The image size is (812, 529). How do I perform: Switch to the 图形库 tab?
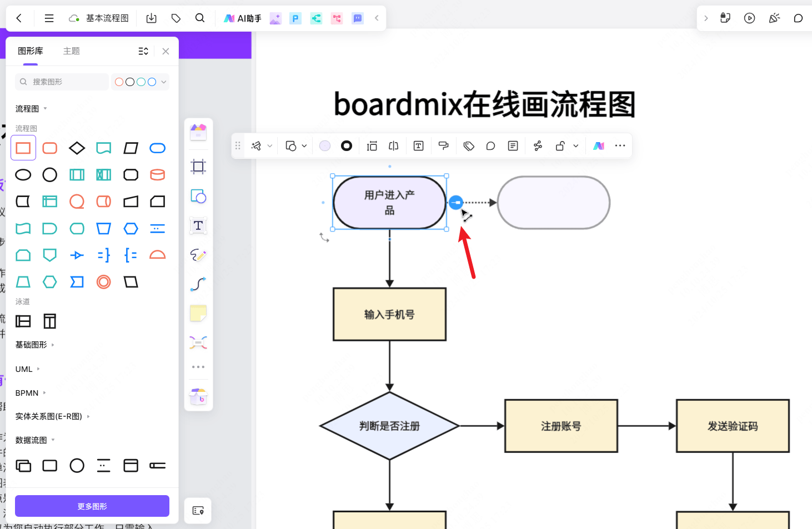(31, 51)
